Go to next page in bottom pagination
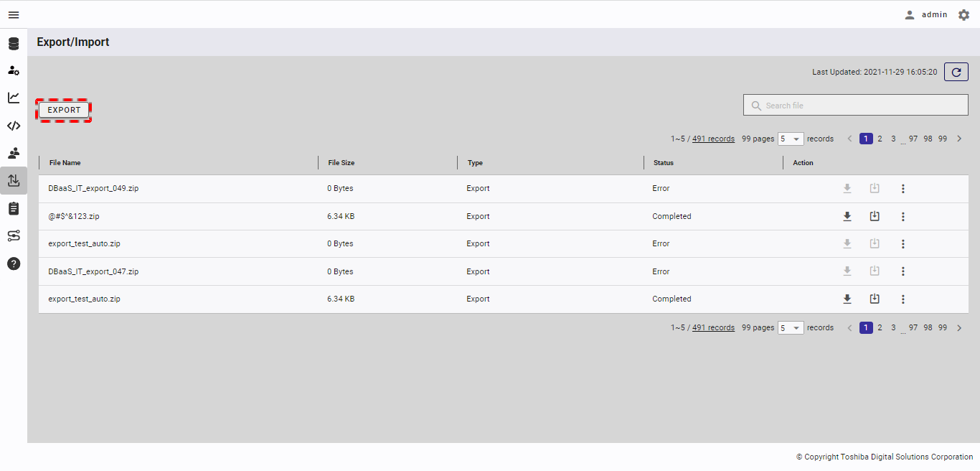Viewport: 980px width, 471px height. [959, 327]
